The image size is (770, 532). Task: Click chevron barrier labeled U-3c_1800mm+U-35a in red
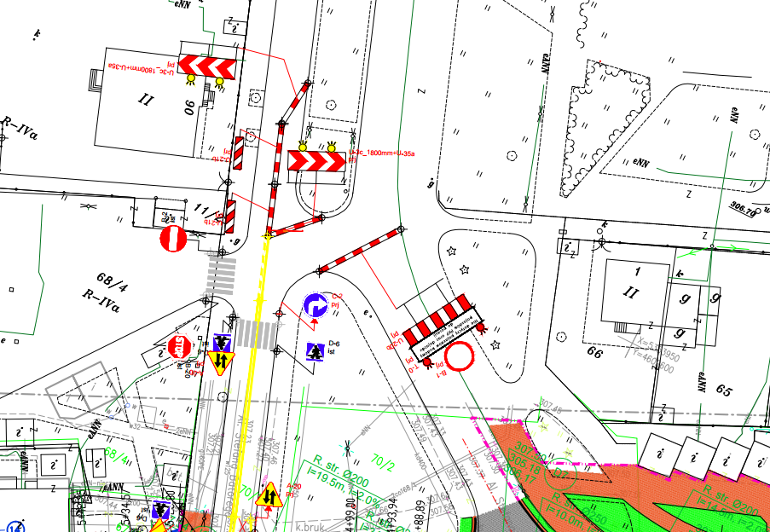pos(316,160)
